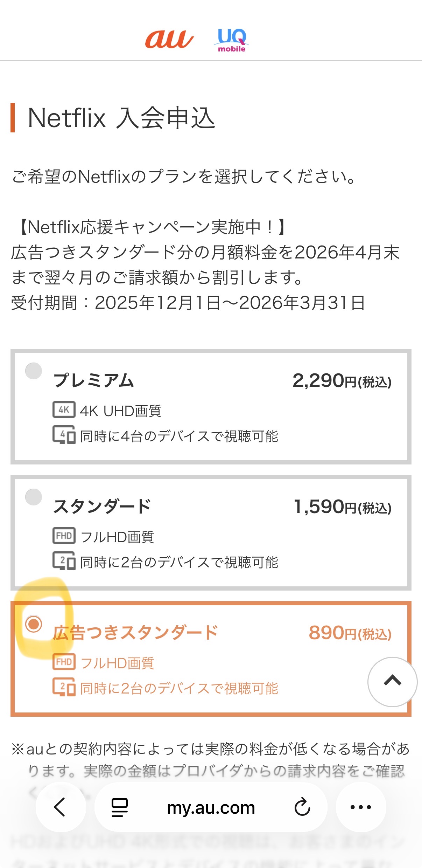This screenshot has width=422, height=868.
Task: Open the browser page menu icon
Action: 119,807
